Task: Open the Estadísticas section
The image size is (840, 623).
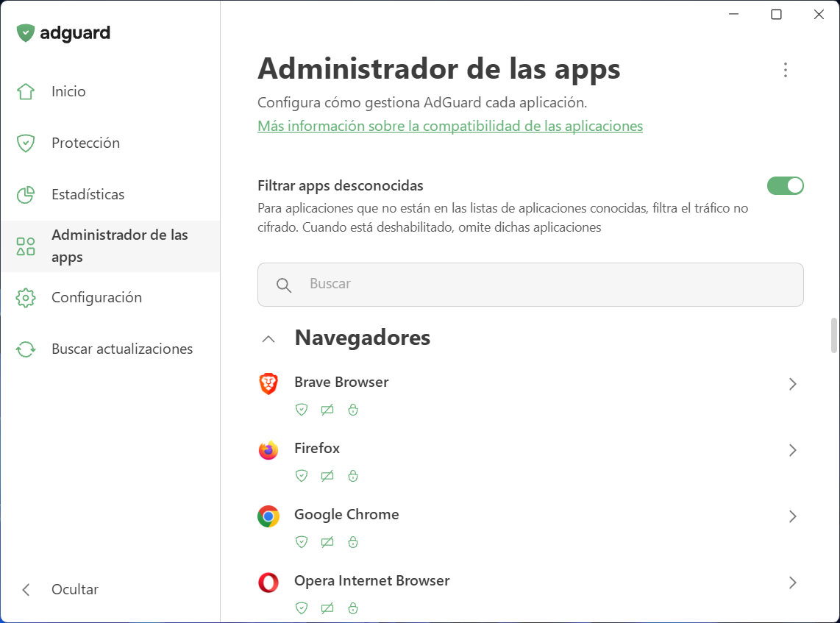Action: coord(110,194)
